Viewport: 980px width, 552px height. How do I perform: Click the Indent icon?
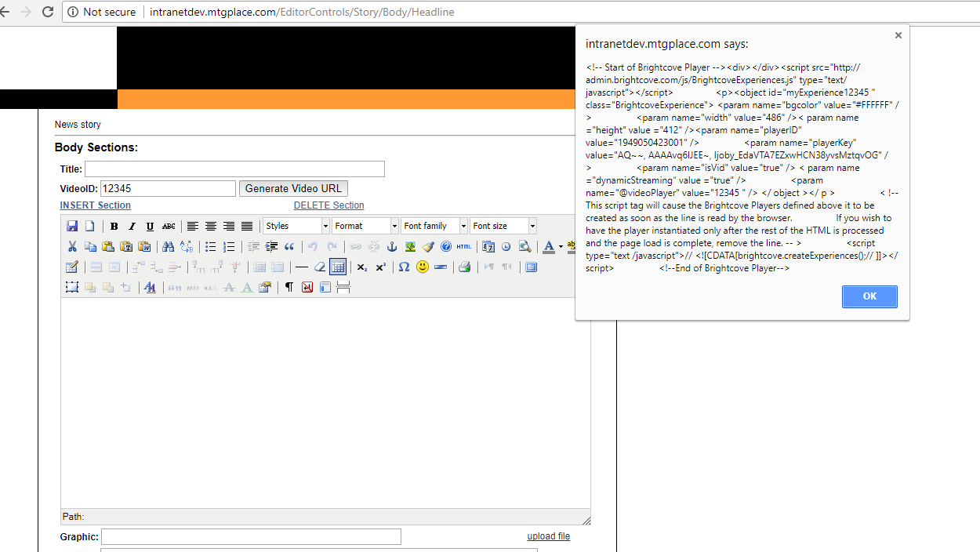coord(271,246)
